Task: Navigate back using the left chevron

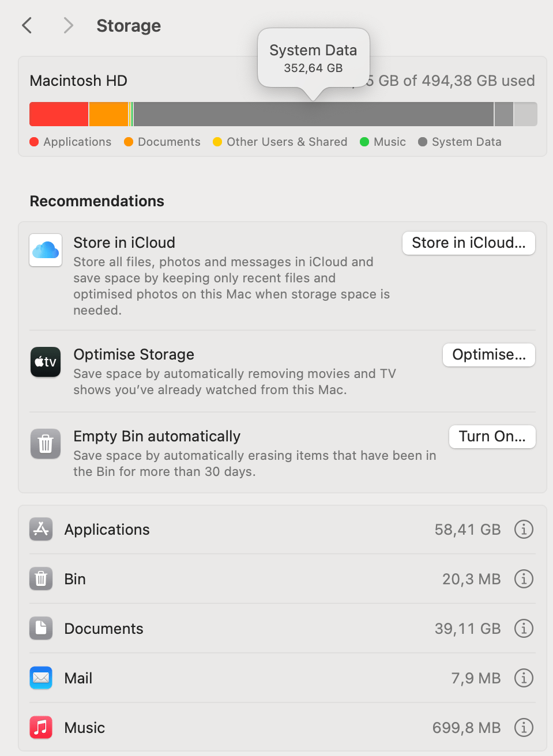Action: click(27, 25)
